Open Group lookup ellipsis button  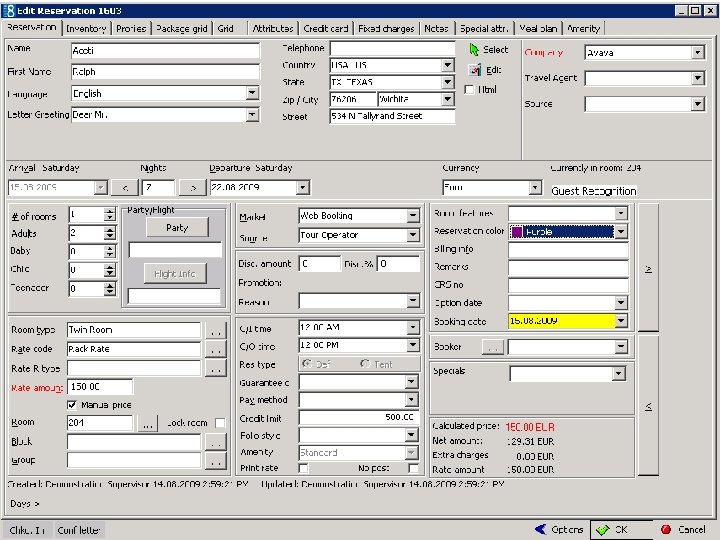coord(215,461)
